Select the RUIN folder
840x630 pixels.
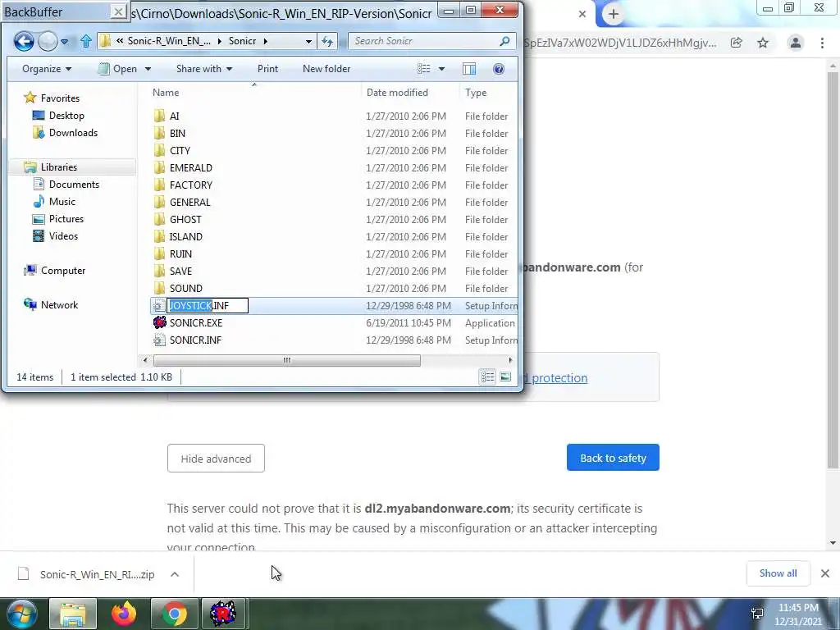pyautogui.click(x=180, y=253)
